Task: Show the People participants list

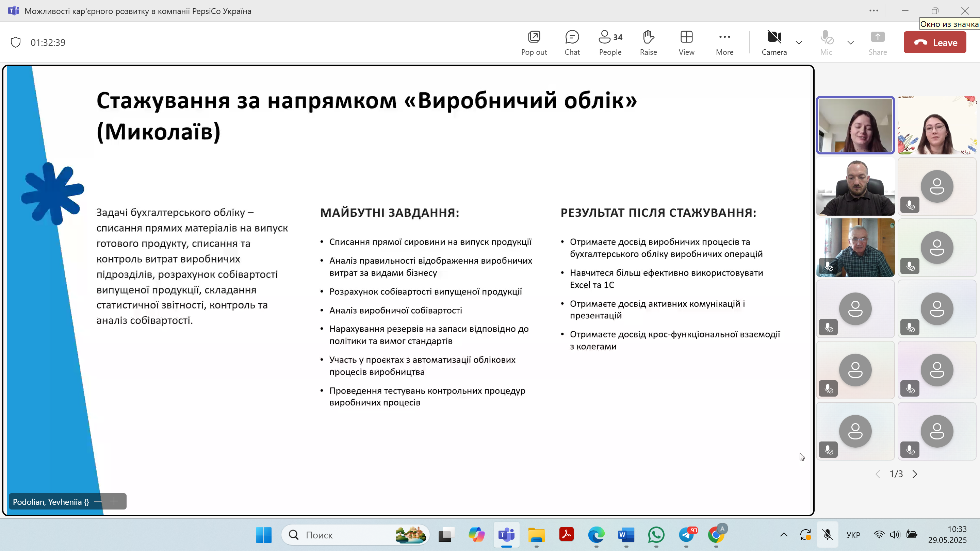Action: point(610,43)
